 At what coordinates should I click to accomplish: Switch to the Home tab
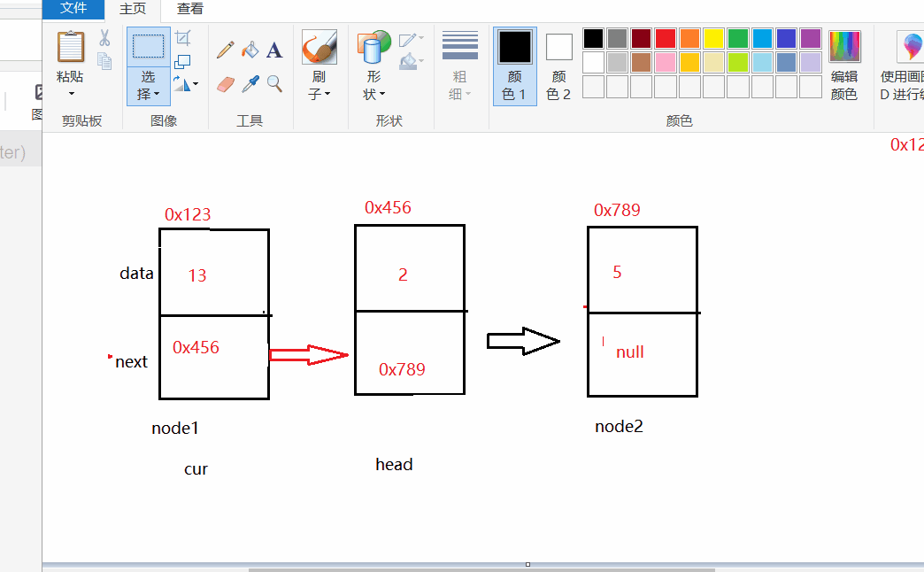point(133,9)
